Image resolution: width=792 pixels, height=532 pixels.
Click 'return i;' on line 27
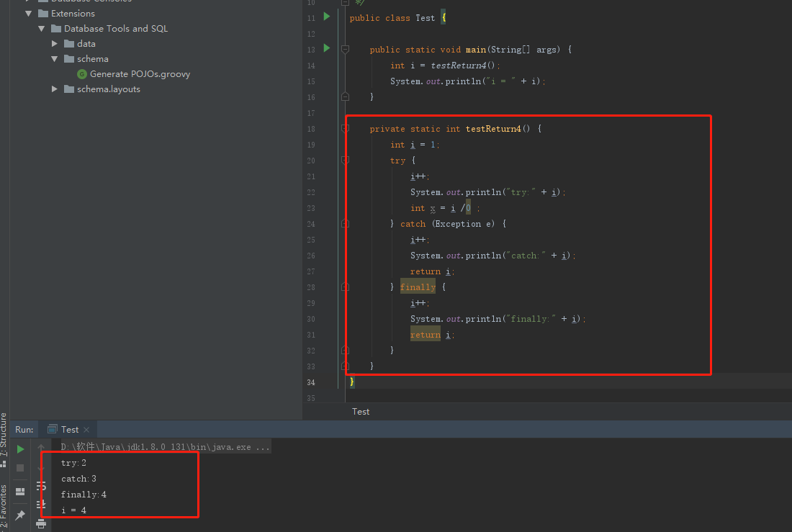(433, 272)
